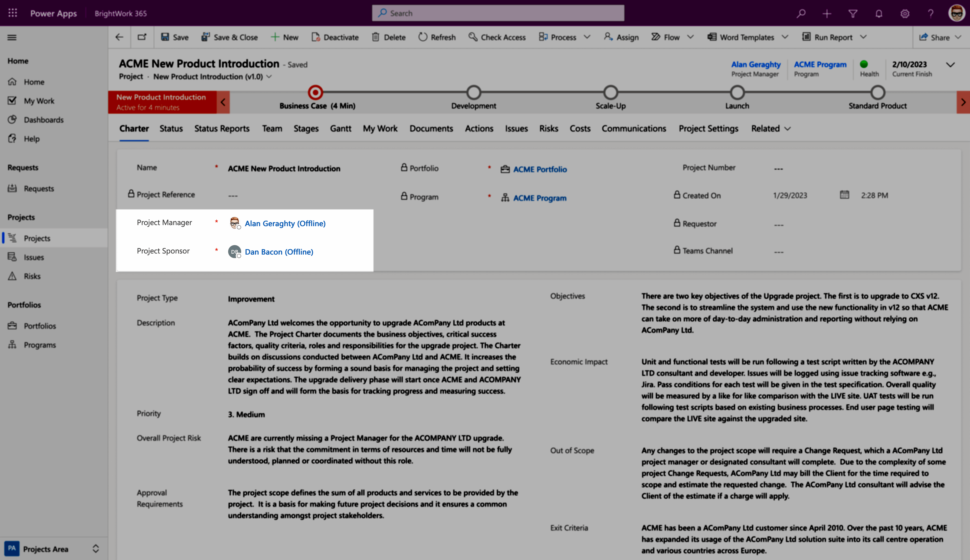Click the ACME Portfolio link
Viewport: 970px width, 560px height.
pyautogui.click(x=540, y=169)
